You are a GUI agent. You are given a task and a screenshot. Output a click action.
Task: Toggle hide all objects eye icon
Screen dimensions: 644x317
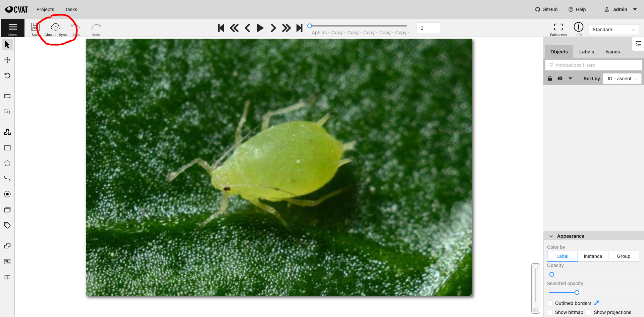(x=560, y=79)
